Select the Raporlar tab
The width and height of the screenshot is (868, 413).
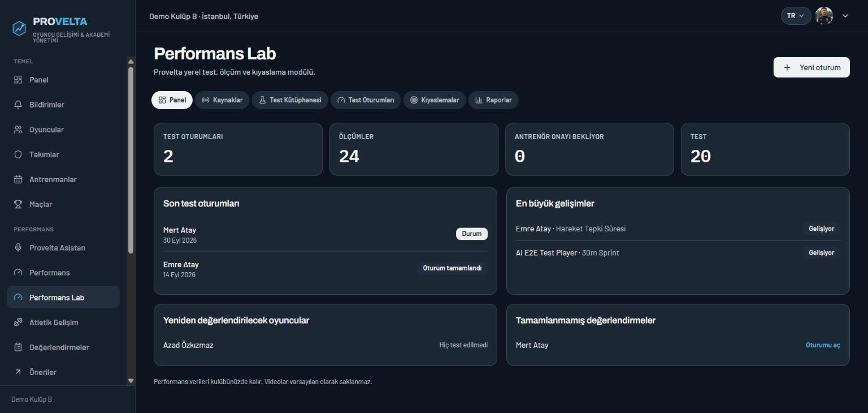pyautogui.click(x=493, y=100)
